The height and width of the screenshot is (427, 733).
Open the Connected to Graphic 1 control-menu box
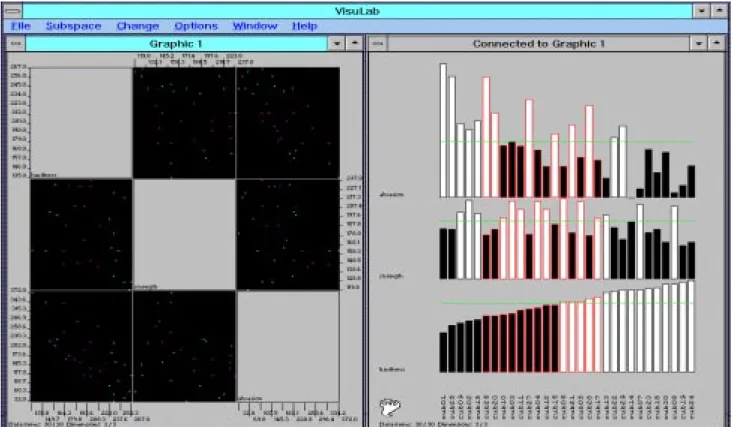[x=378, y=44]
